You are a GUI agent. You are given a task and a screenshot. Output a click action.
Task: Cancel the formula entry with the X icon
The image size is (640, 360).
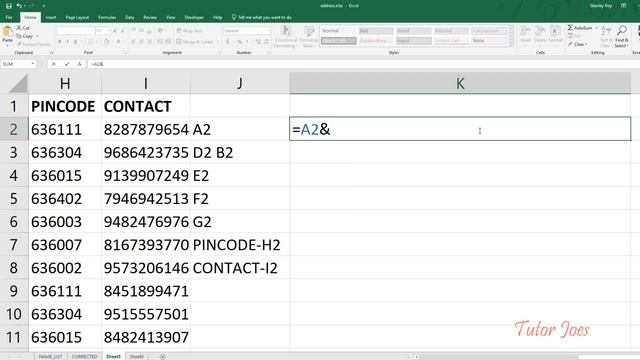[53, 64]
